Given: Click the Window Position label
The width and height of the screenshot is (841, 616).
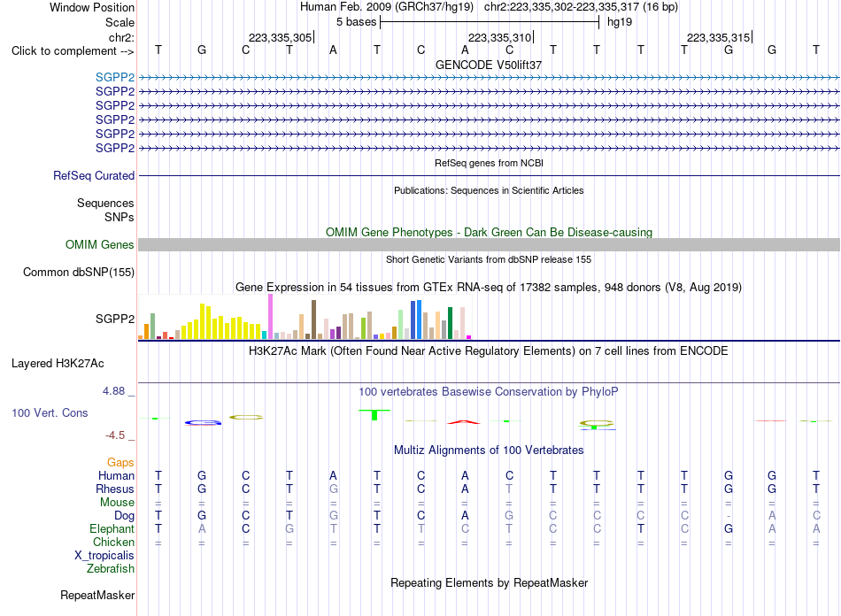Looking at the screenshot, I should [x=92, y=7].
